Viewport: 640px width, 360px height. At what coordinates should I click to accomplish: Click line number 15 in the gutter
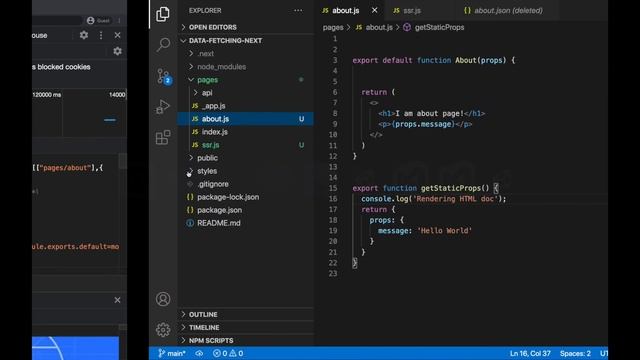click(x=333, y=188)
